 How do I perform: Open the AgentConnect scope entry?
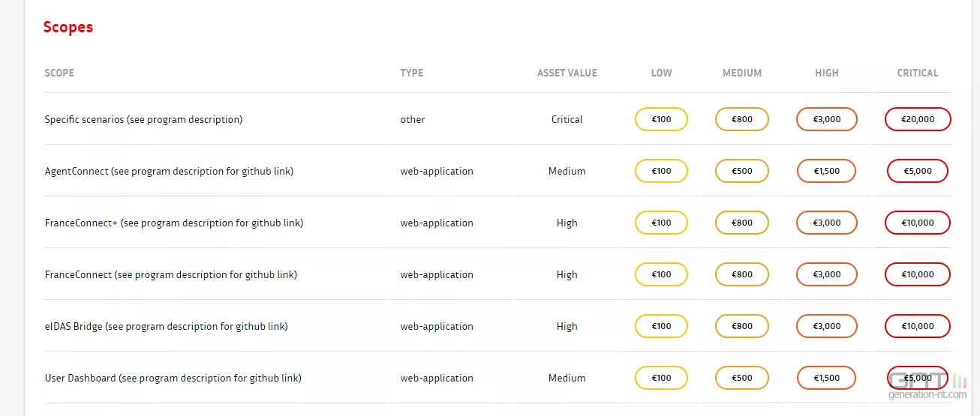coord(169,171)
